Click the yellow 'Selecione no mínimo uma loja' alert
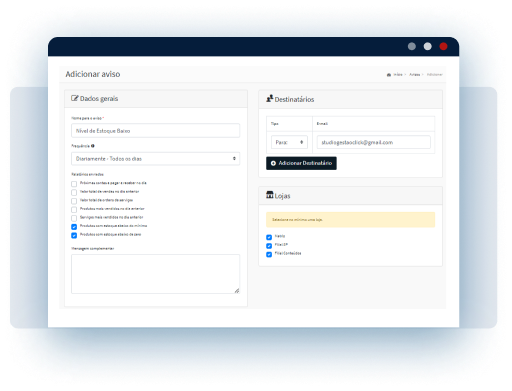 [350, 220]
